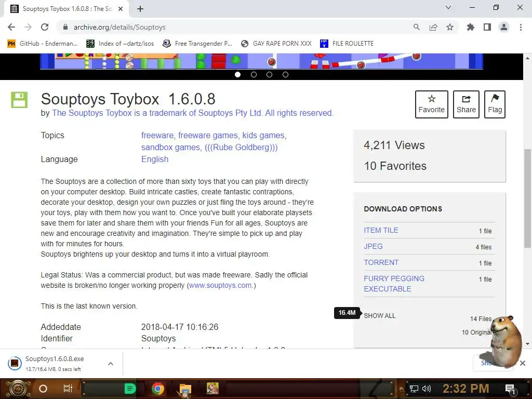
Task: Flag this item with the Flag button
Action: [x=495, y=104]
